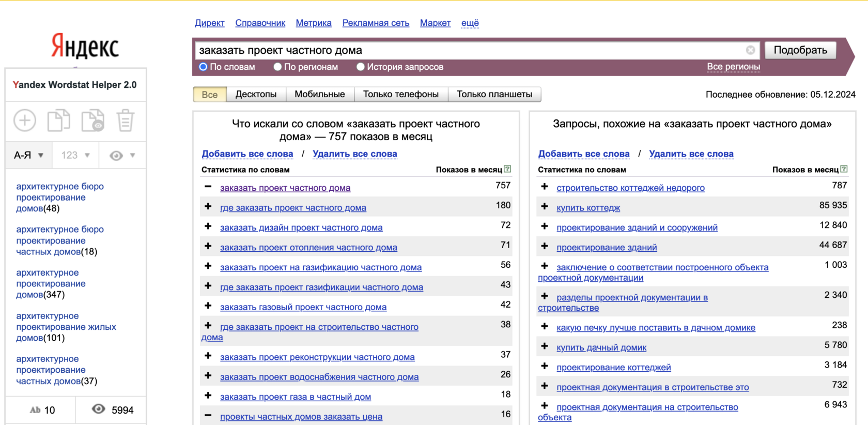The image size is (868, 425).
Task: Switch to the 'Десктопы' tab
Action: (256, 94)
